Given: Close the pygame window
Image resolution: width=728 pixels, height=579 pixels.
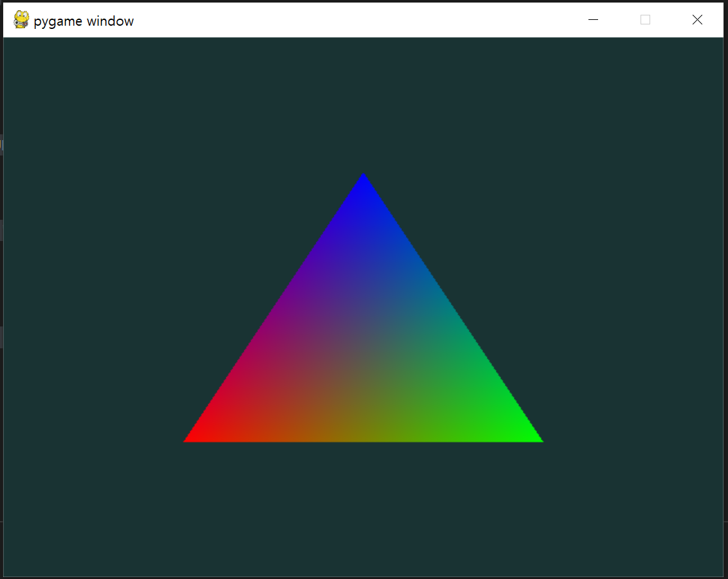Looking at the screenshot, I should coord(697,20).
